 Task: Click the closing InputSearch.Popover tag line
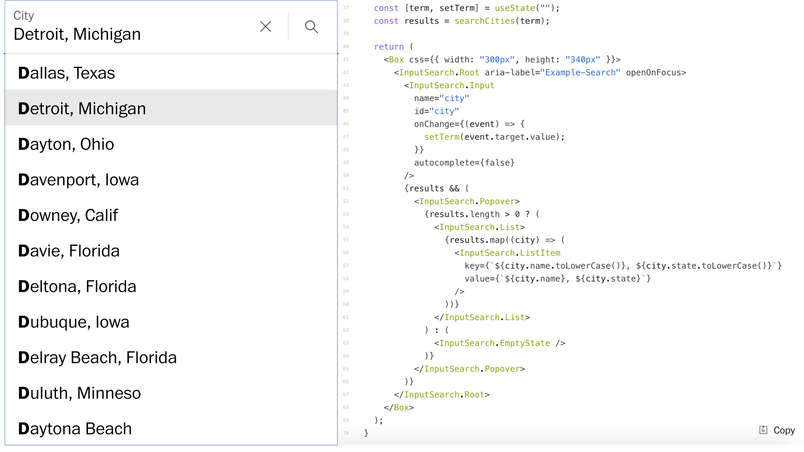coord(469,368)
